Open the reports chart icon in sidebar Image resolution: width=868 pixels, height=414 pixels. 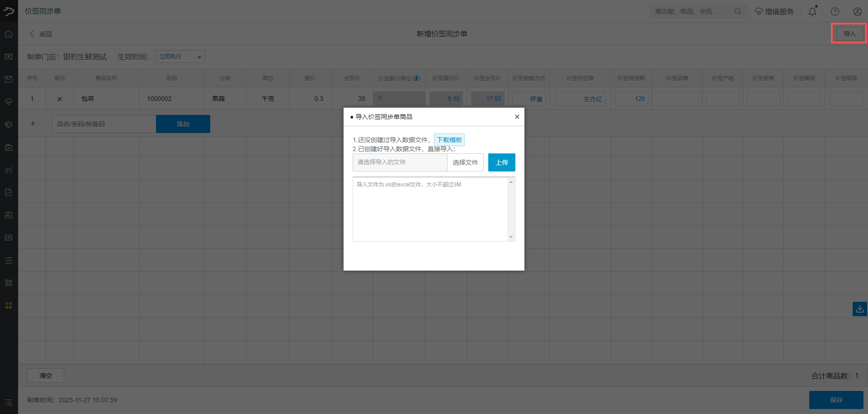coord(9,170)
